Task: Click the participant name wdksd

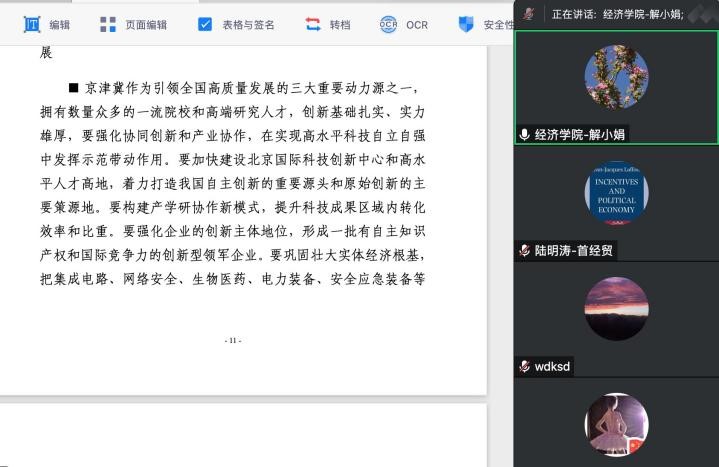Action: pyautogui.click(x=552, y=367)
